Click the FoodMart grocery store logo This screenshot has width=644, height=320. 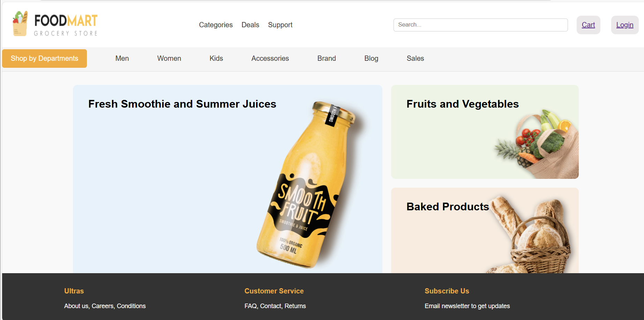55,23
